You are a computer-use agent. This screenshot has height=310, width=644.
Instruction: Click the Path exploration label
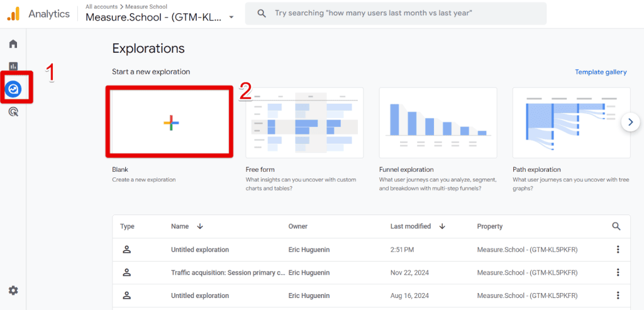(x=536, y=169)
